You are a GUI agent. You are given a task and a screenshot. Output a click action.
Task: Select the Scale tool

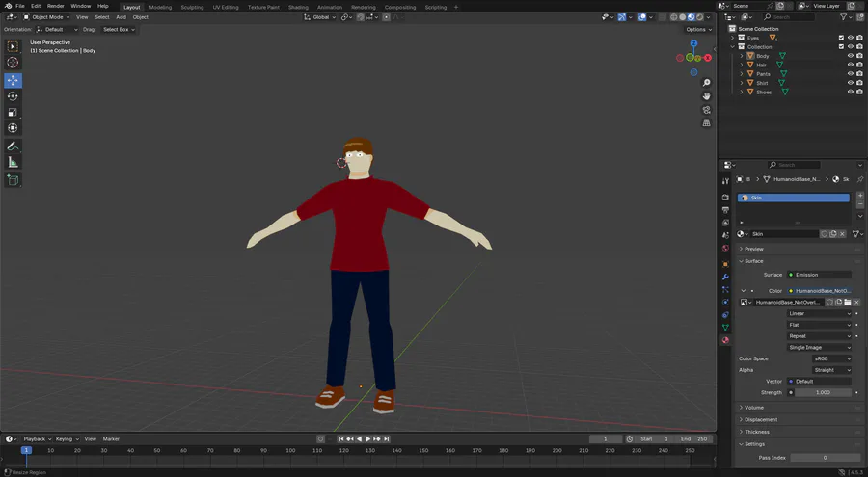point(13,112)
